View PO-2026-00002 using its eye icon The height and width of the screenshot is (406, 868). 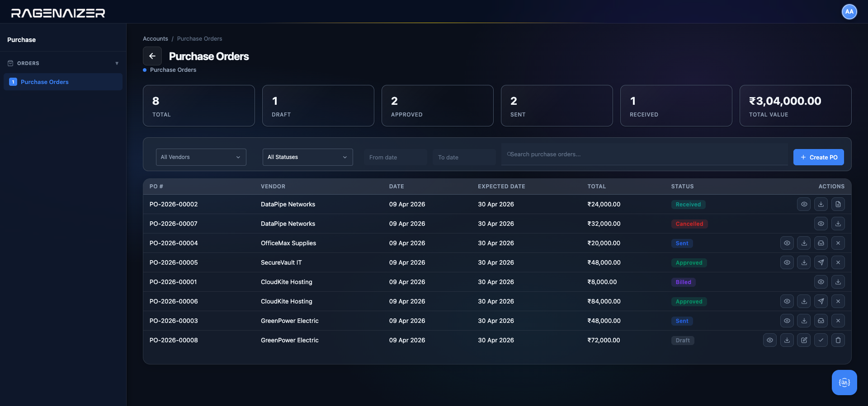[804, 204]
